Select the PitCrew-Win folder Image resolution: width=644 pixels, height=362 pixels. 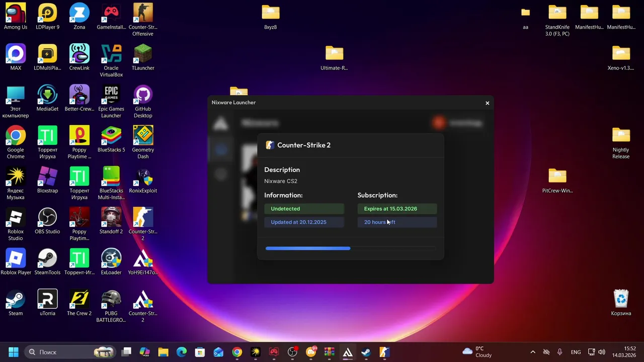[557, 180]
